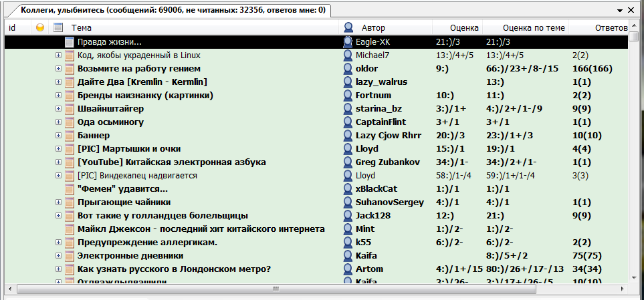Viewport: 644px width, 300px height.
Task: Expand the 'Код, якобы украденный в Linux' thread
Action: (59, 55)
